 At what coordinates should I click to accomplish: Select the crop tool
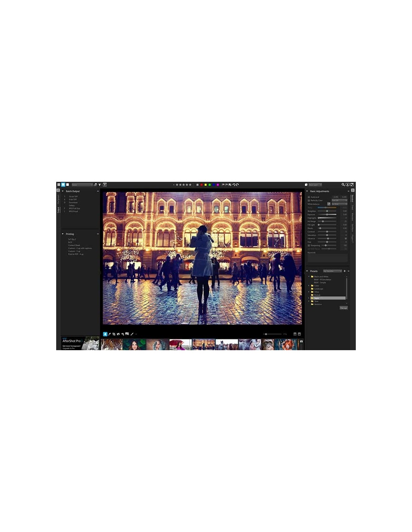[x=114, y=334]
